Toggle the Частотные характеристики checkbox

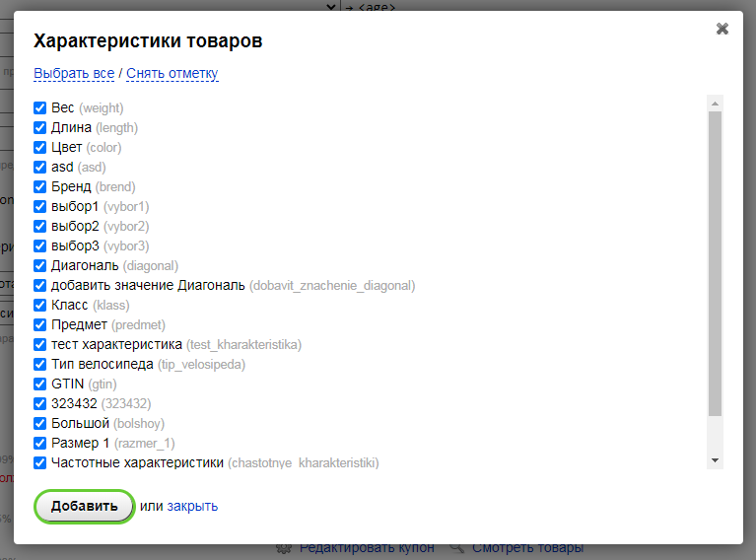point(40,462)
